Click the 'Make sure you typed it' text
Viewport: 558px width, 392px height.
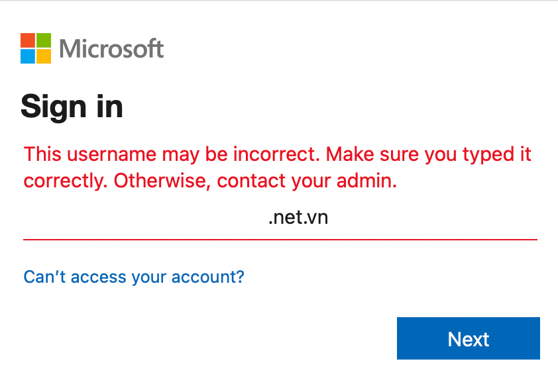pos(429,155)
